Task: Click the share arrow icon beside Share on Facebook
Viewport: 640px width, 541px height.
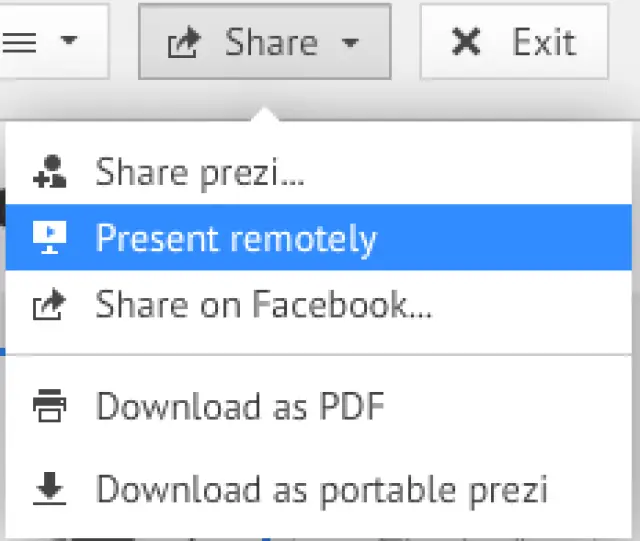Action: point(49,304)
